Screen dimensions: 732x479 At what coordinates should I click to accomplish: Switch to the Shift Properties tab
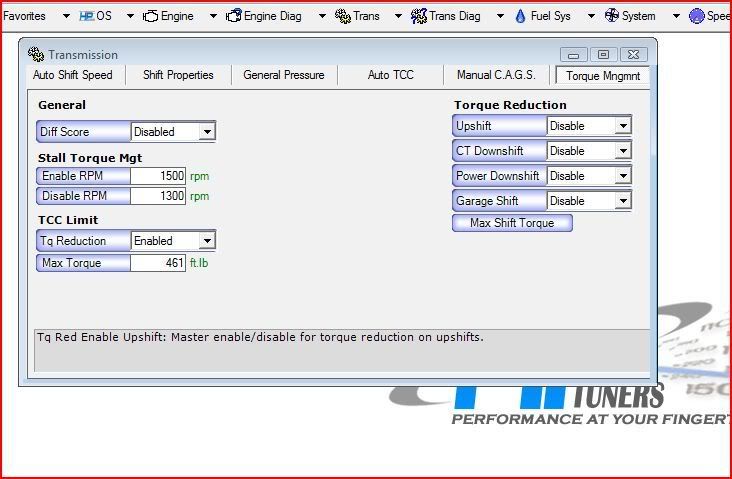[178, 75]
